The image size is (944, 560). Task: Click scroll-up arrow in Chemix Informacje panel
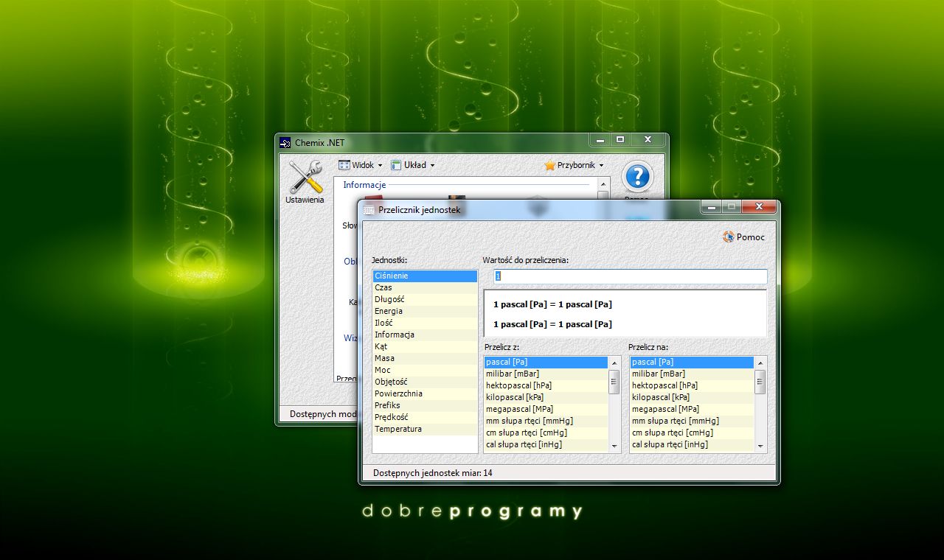pyautogui.click(x=603, y=184)
